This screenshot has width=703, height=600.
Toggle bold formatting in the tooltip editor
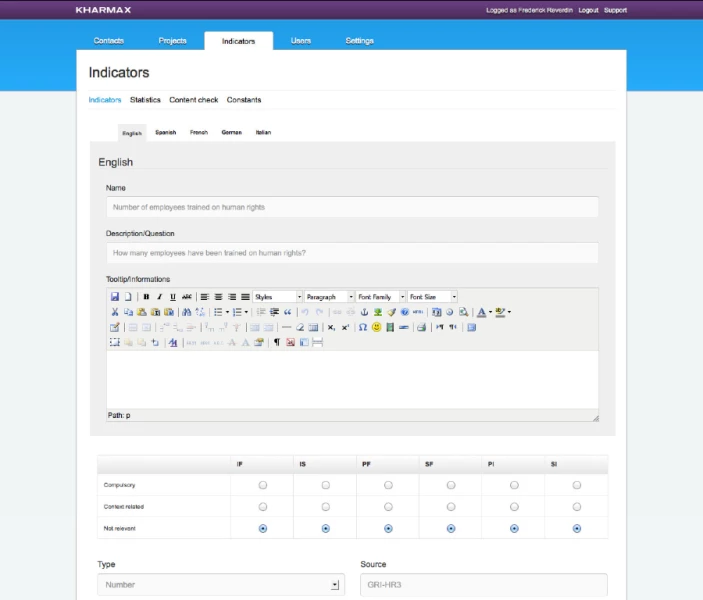[146, 297]
